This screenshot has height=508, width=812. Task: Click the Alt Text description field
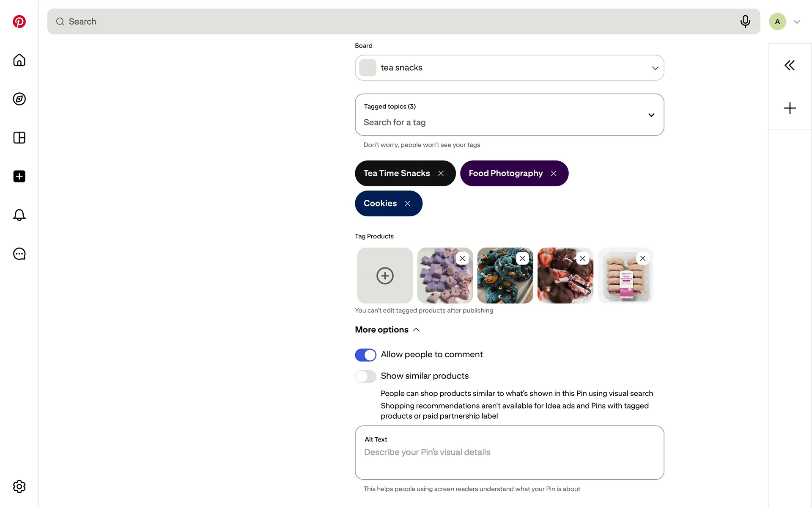tap(509, 453)
